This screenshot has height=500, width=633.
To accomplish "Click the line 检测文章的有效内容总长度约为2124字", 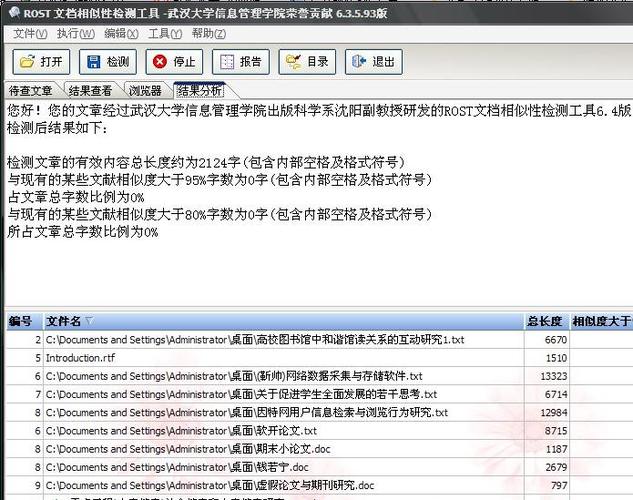I will [x=206, y=162].
